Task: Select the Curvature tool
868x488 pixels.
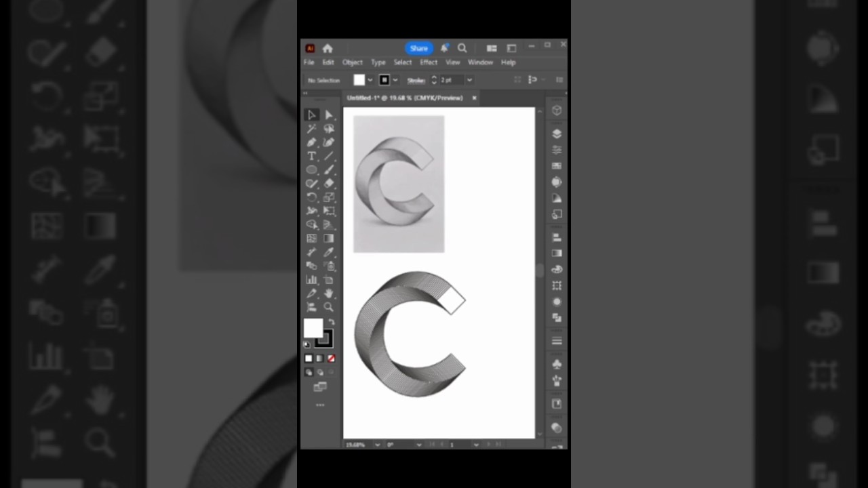Action: tap(329, 142)
